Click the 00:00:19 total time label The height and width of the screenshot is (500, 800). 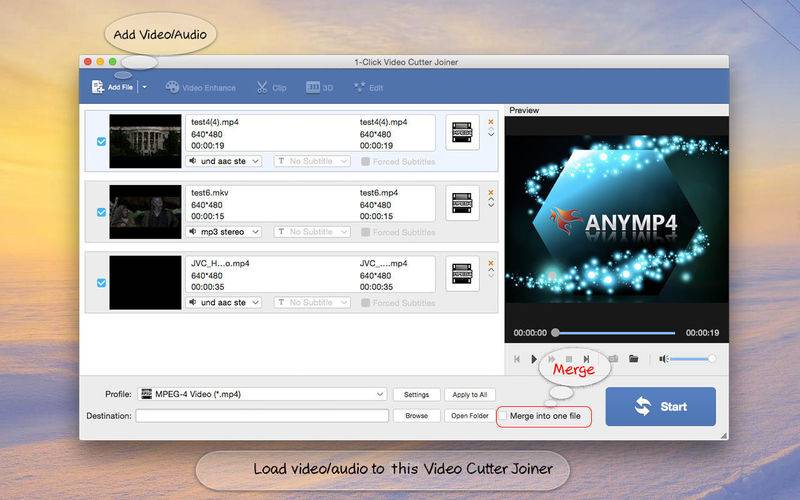(702, 333)
